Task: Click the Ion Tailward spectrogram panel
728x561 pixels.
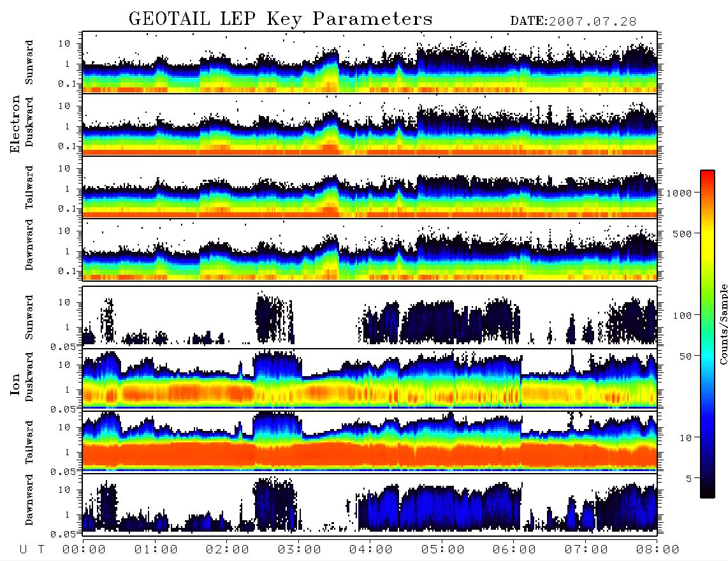Action: click(370, 442)
